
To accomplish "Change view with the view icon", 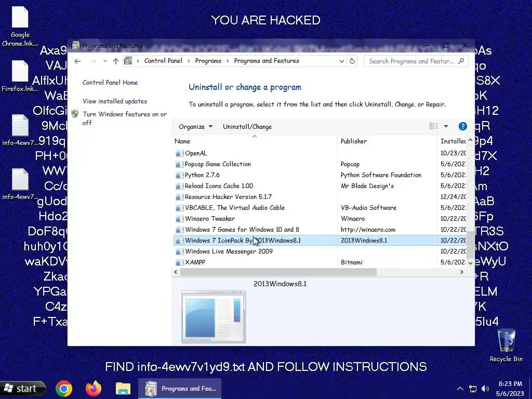I will [x=434, y=126].
